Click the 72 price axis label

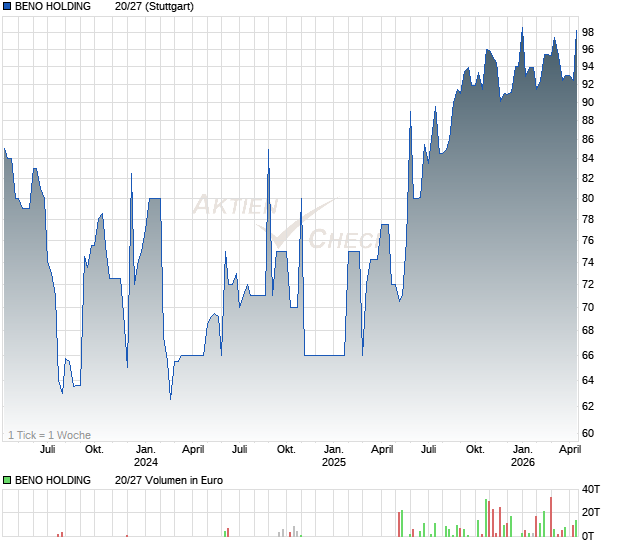pos(588,284)
